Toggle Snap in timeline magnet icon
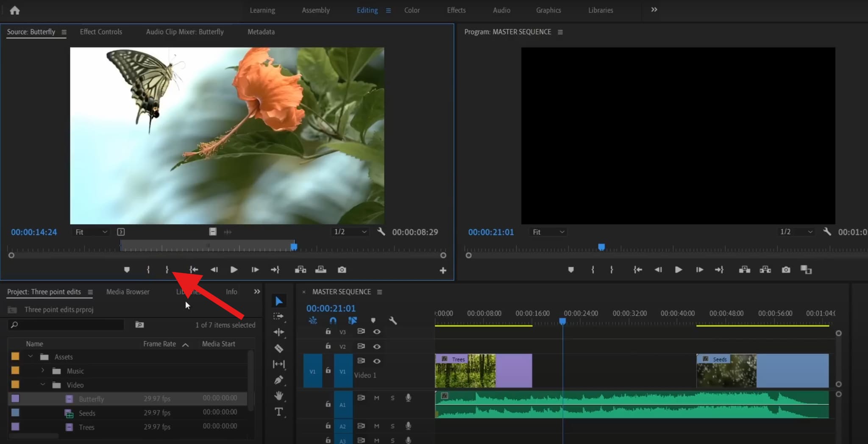This screenshot has width=868, height=444. coord(333,321)
